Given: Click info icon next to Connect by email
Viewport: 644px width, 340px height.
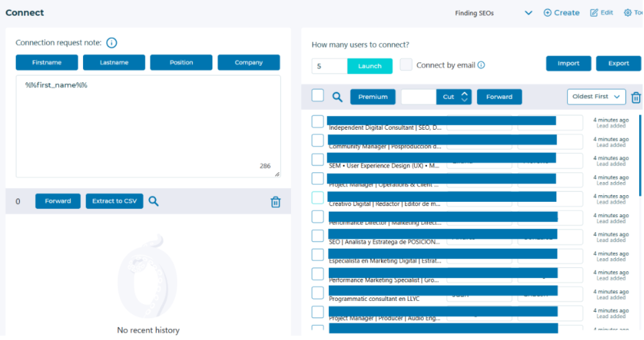Looking at the screenshot, I should (481, 65).
